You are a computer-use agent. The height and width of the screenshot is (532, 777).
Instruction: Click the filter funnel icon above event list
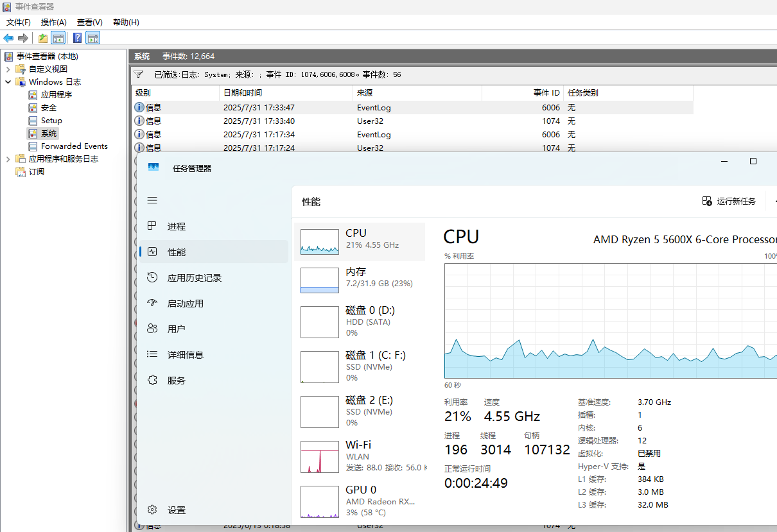click(x=139, y=74)
